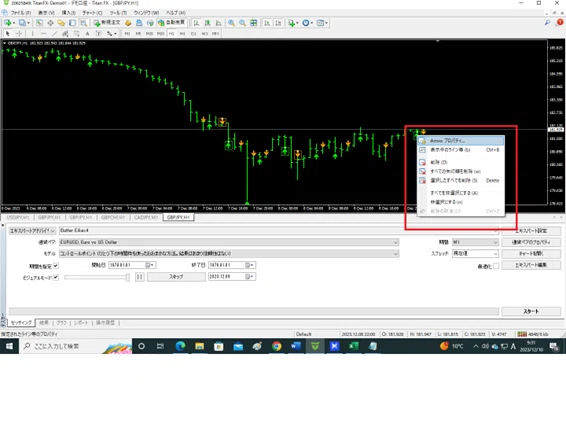Select the trendline drawing tool

(54, 34)
